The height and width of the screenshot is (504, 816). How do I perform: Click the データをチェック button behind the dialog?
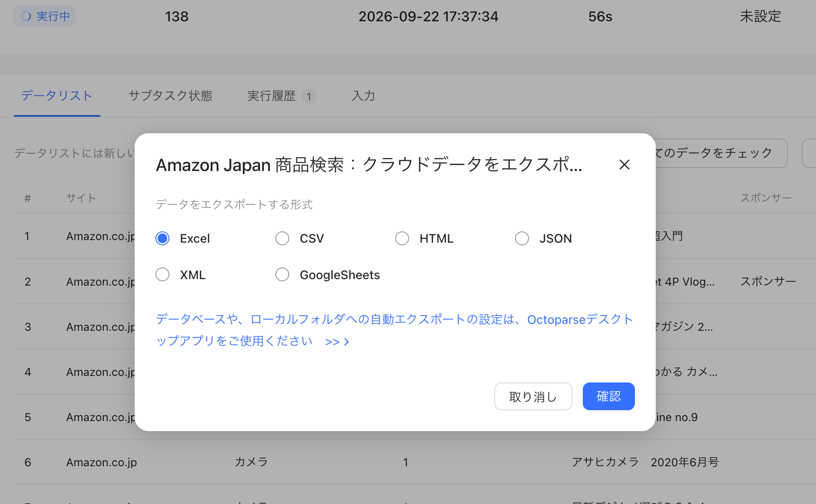click(x=721, y=153)
